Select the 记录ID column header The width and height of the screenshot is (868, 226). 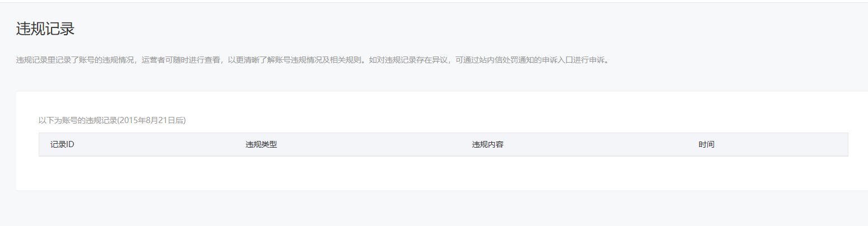[62, 144]
